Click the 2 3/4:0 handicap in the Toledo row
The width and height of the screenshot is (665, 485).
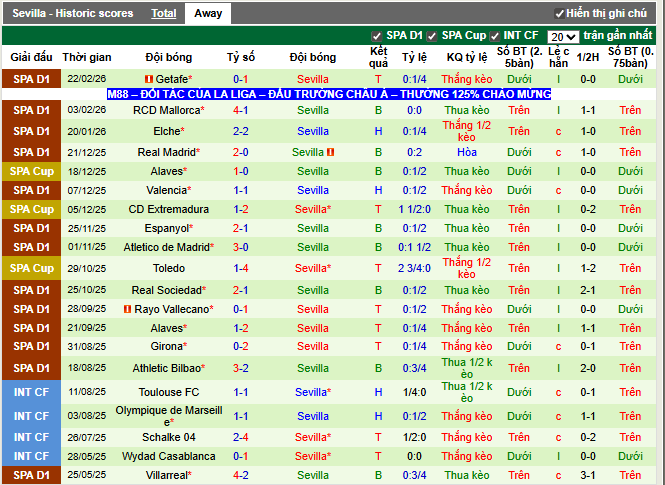414,268
